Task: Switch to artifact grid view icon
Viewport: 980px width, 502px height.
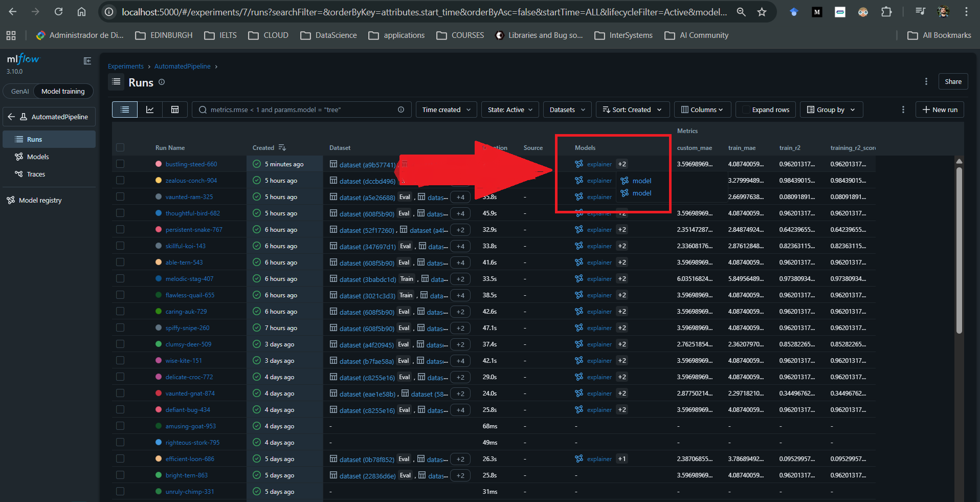Action: coord(175,110)
